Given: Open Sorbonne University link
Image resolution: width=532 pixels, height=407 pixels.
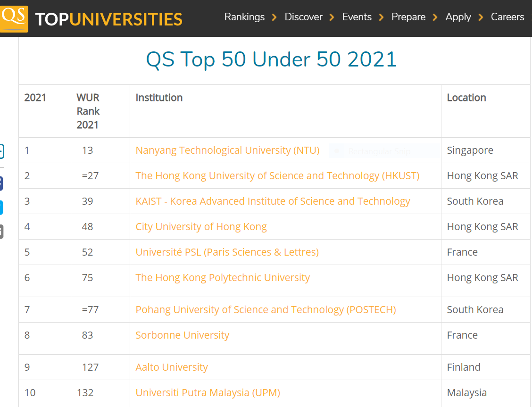Looking at the screenshot, I should pyautogui.click(x=182, y=335).
